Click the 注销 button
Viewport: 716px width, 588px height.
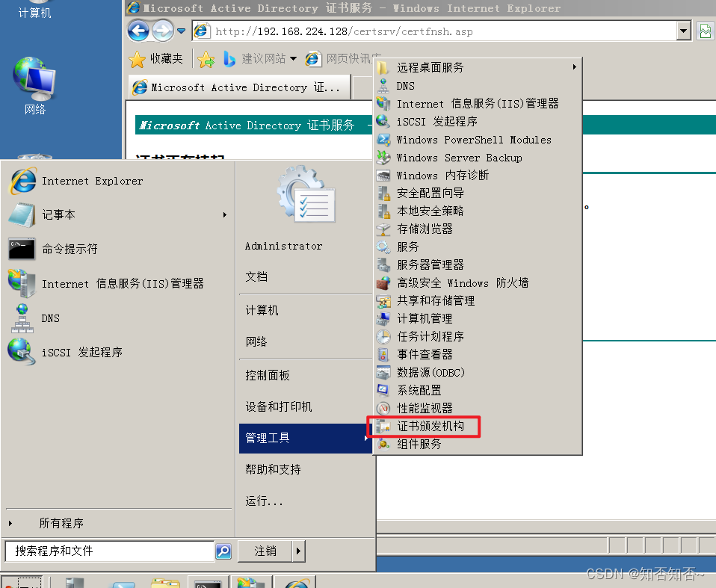pos(266,551)
